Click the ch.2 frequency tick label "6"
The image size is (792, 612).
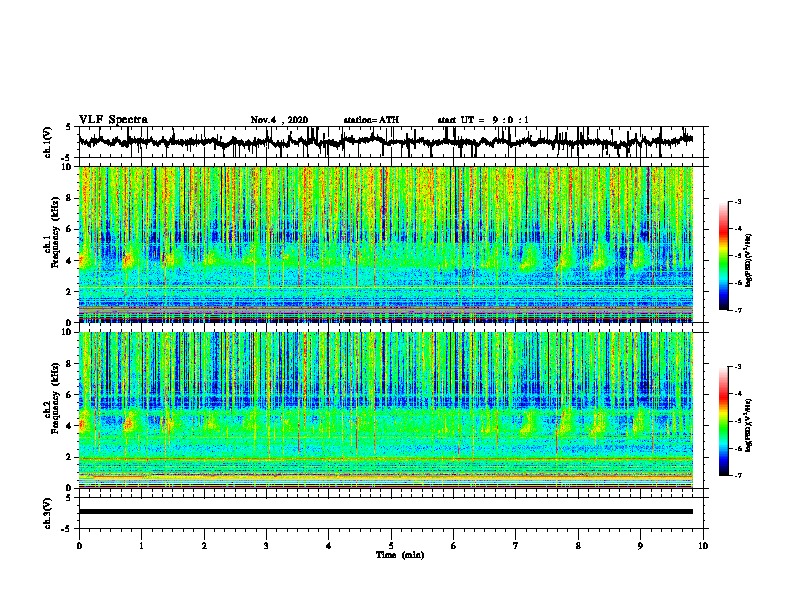point(70,394)
